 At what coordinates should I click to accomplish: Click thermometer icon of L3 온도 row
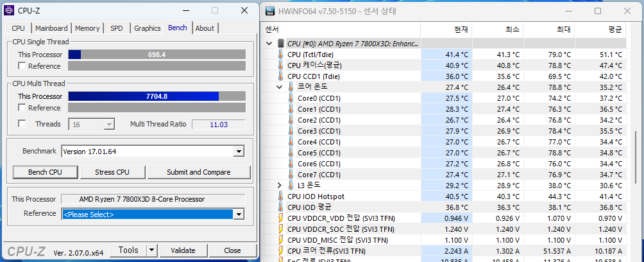point(291,185)
